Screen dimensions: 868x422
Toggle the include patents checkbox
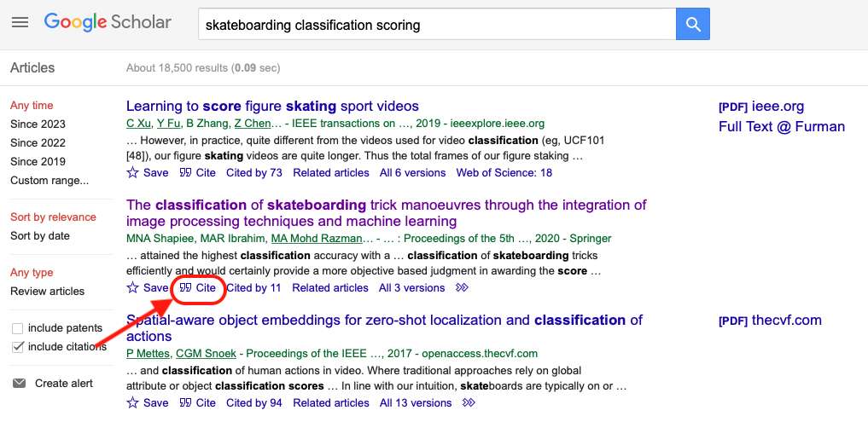click(x=18, y=328)
